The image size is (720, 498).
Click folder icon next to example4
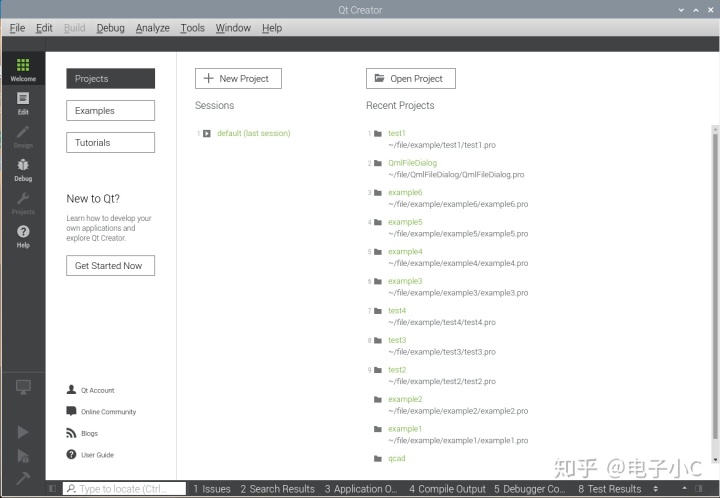click(378, 252)
